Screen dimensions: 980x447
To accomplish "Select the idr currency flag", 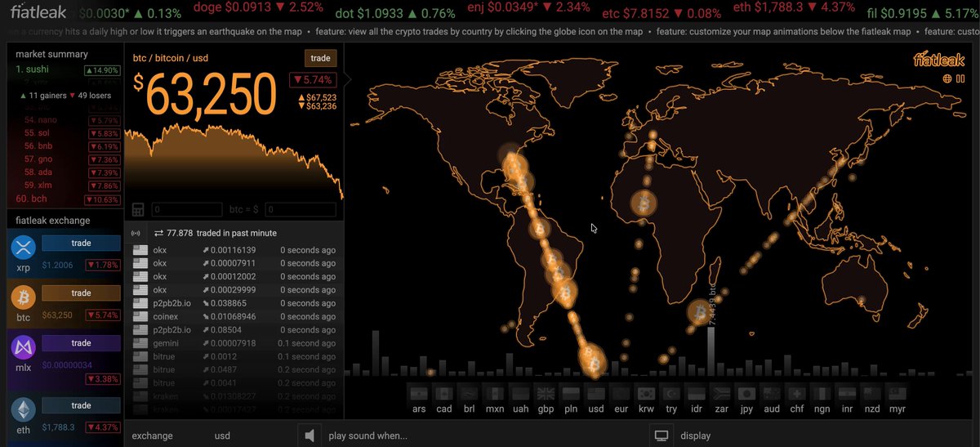I will [x=696, y=393].
